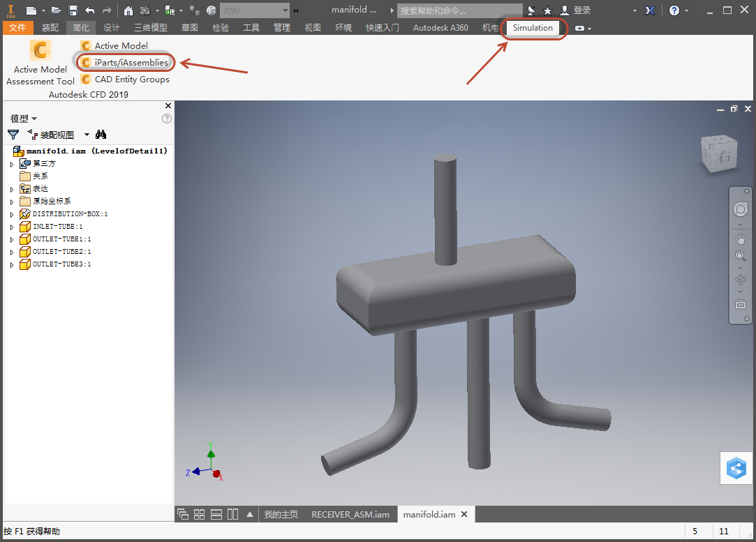
Task: Arrange windows vertically icon
Action: [233, 515]
